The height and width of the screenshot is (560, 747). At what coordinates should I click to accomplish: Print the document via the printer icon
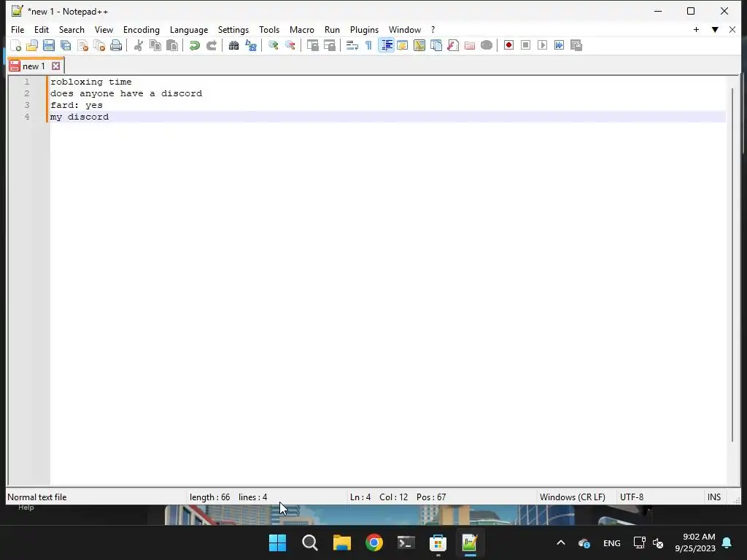pyautogui.click(x=116, y=45)
